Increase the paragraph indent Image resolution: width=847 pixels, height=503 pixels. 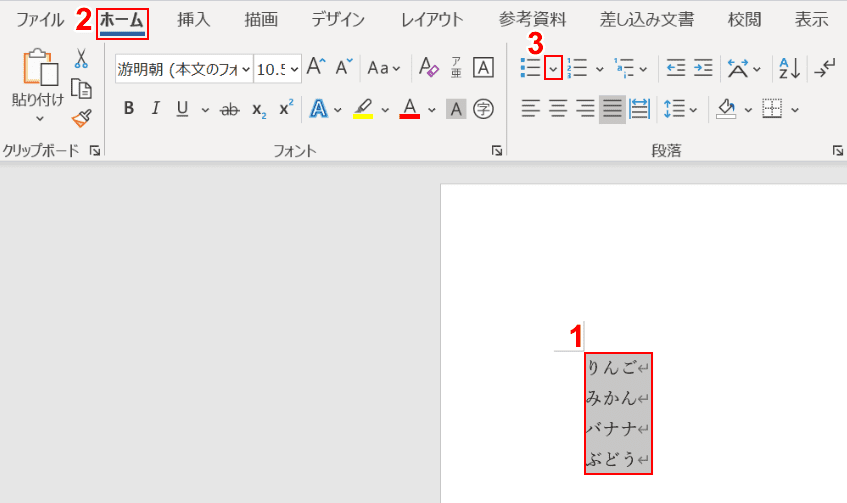703,68
